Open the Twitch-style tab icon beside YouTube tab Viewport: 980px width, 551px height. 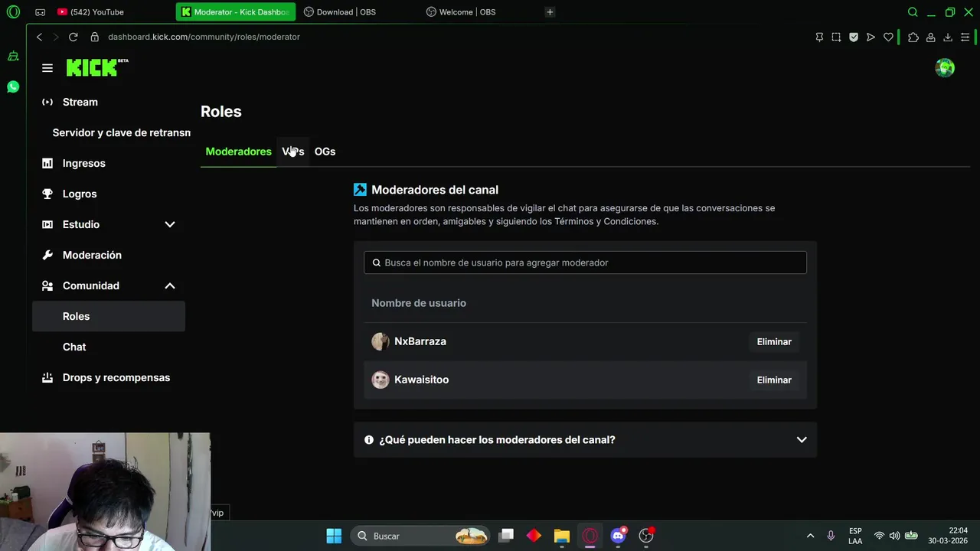pos(41,12)
